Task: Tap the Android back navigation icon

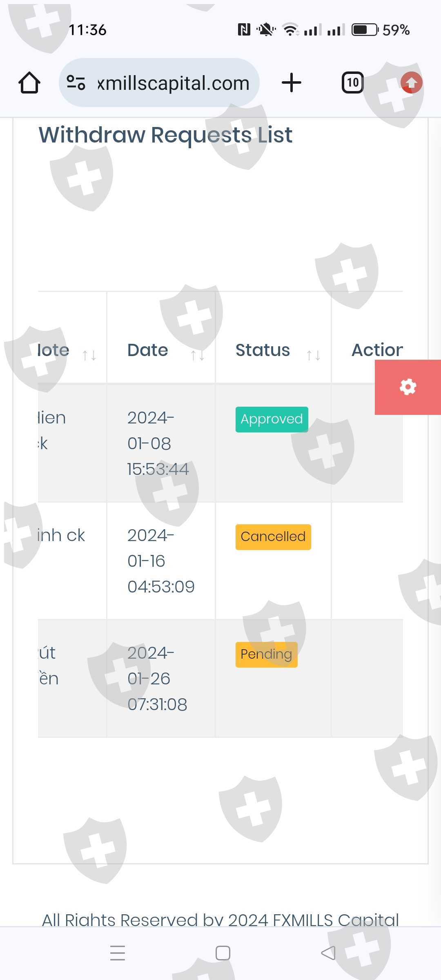Action: [328, 953]
